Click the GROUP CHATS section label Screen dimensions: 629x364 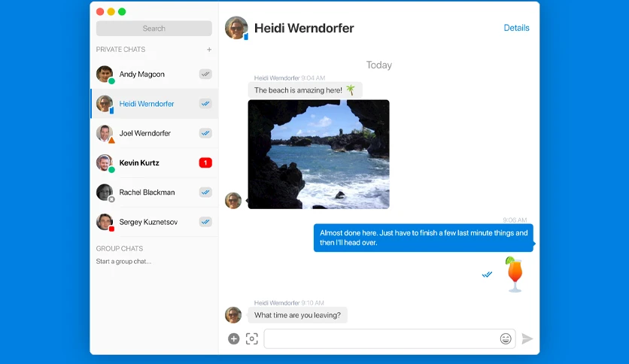click(x=119, y=248)
